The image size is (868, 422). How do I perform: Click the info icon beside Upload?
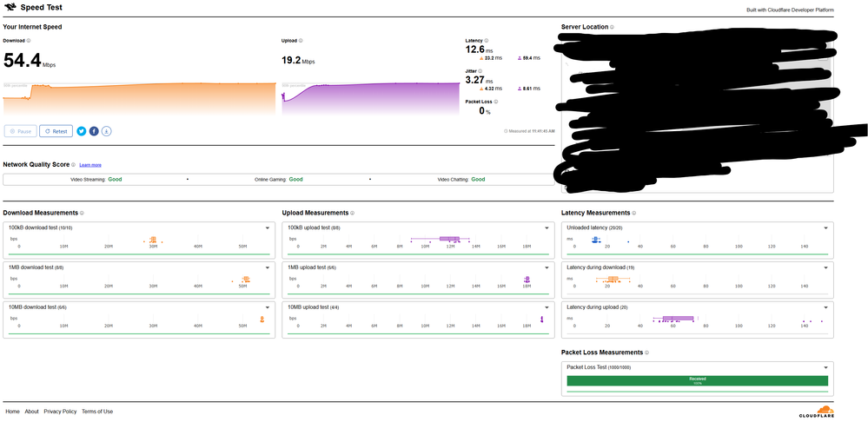[303, 40]
